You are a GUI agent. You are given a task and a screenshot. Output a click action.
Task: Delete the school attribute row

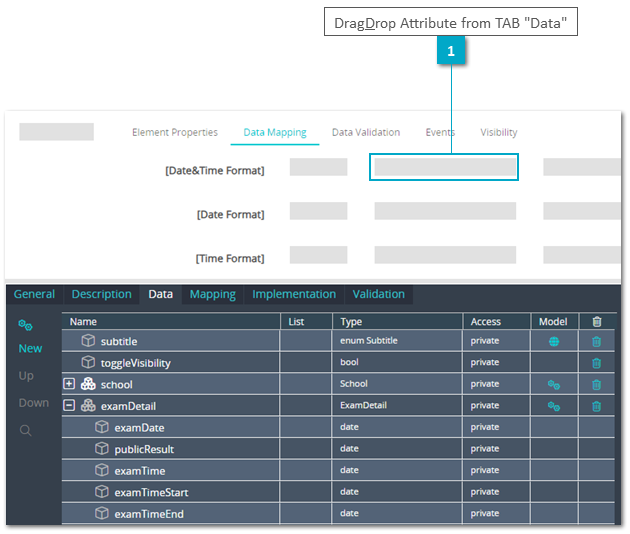[596, 385]
